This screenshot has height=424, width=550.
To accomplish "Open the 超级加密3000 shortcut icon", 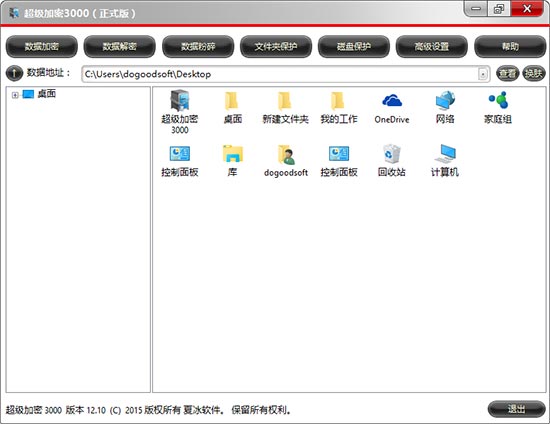I will pos(180,100).
